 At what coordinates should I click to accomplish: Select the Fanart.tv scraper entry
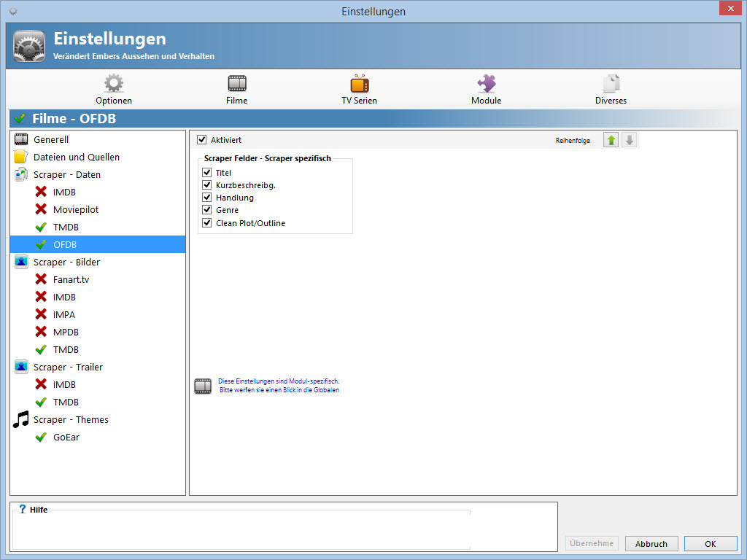71,279
